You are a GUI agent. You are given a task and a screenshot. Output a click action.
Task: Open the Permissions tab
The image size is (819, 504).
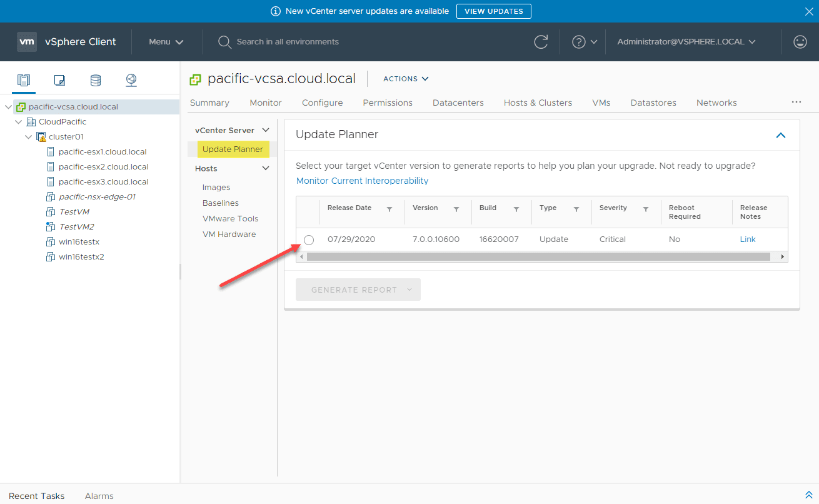coord(388,103)
